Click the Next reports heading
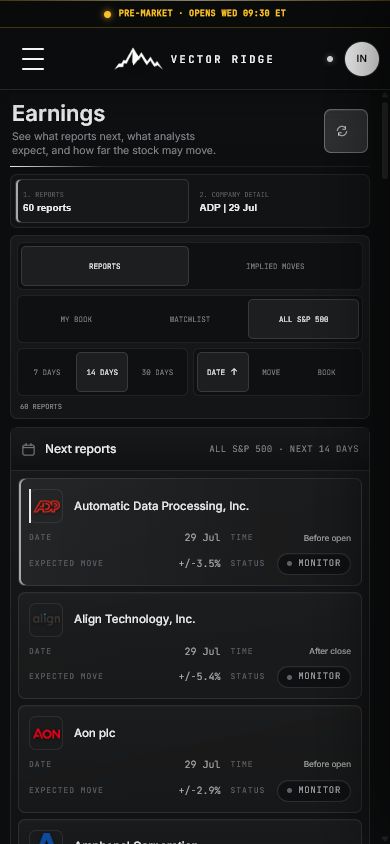Viewport: 390px width, 844px height. [x=81, y=449]
